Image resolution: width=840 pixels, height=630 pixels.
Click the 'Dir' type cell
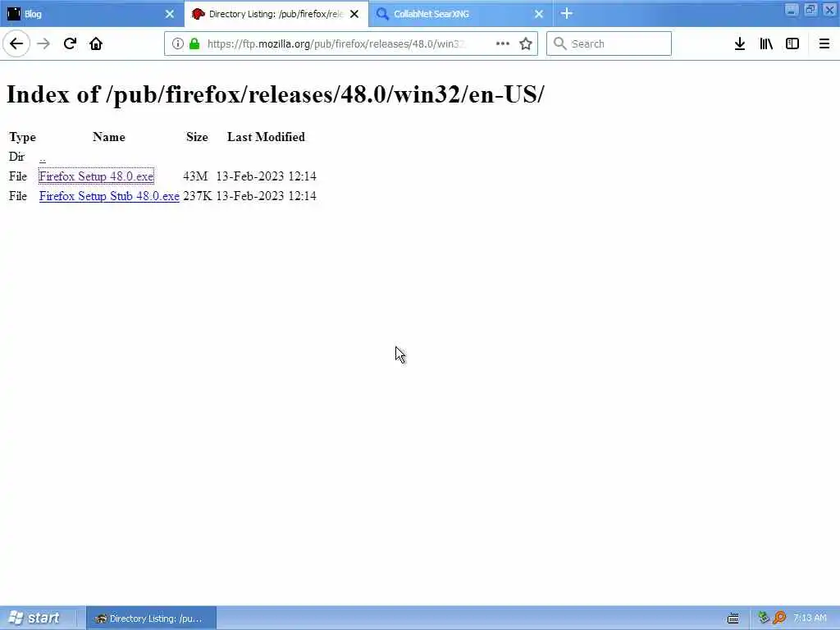(16, 157)
